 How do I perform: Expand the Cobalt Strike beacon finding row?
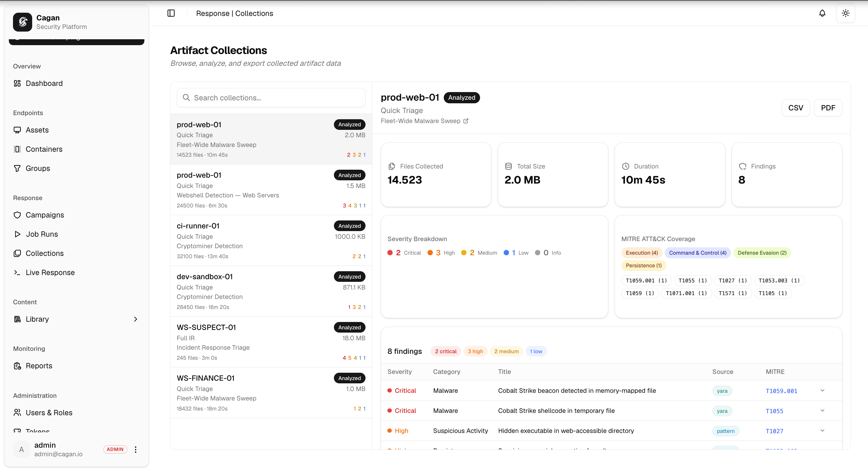(823, 390)
